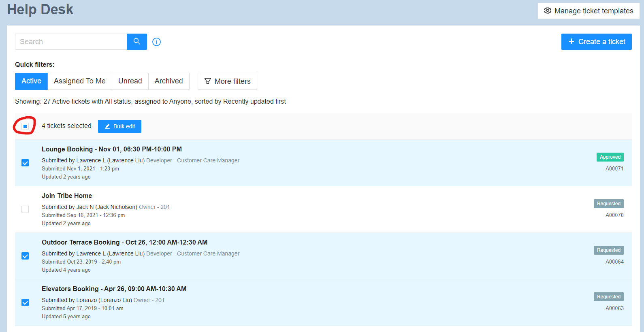Viewport: 644px width, 332px height.
Task: Click the Bulk edit button
Action: (x=119, y=126)
